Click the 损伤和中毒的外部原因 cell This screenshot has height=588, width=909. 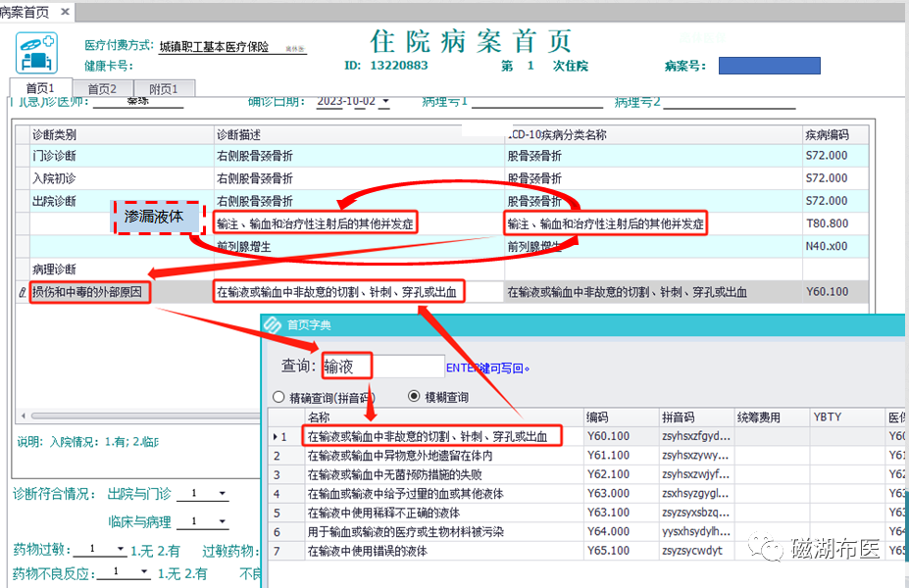(122, 292)
